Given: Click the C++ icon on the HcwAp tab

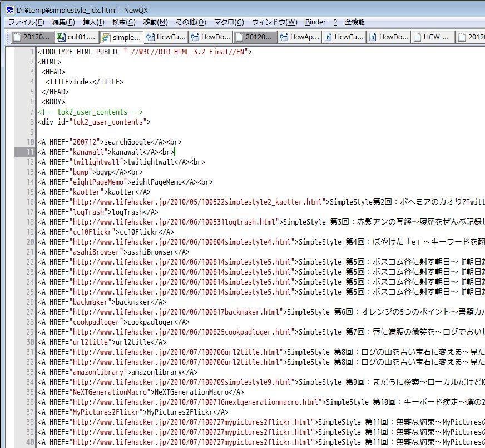Looking at the screenshot, I should (284, 37).
